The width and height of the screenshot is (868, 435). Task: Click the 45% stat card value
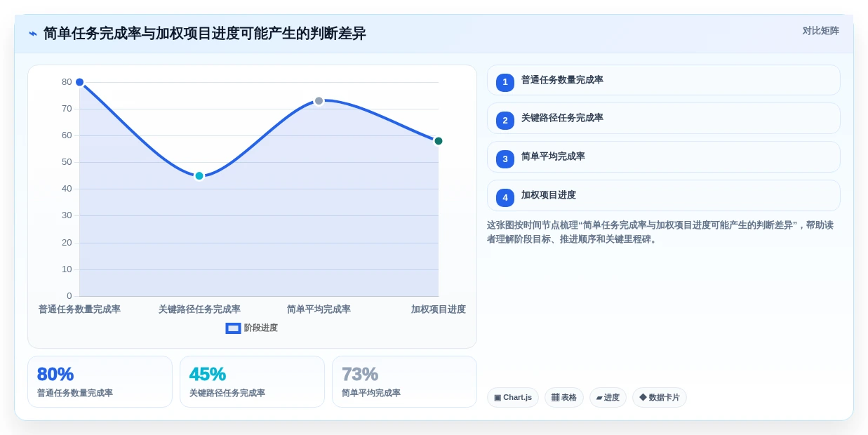point(208,374)
